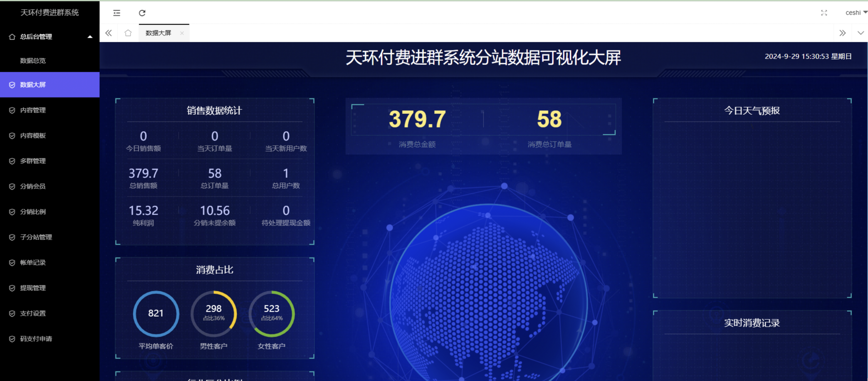
Task: Open the ceshi user dropdown
Action: coord(856,13)
